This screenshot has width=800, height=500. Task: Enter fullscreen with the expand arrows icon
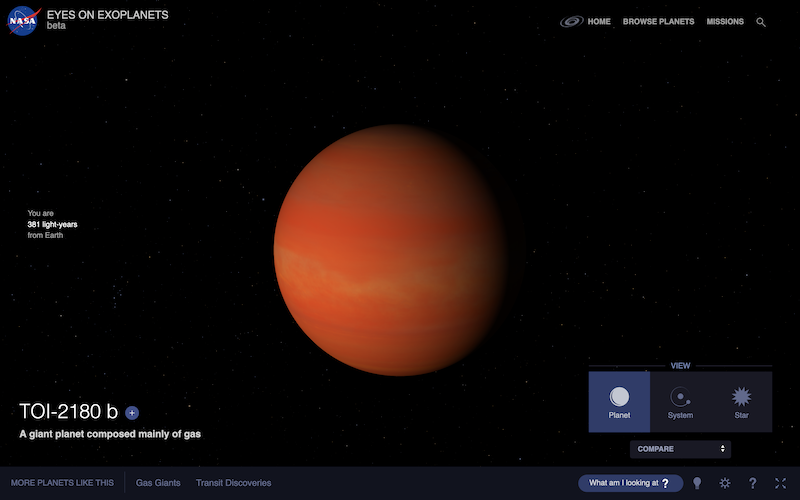(780, 483)
